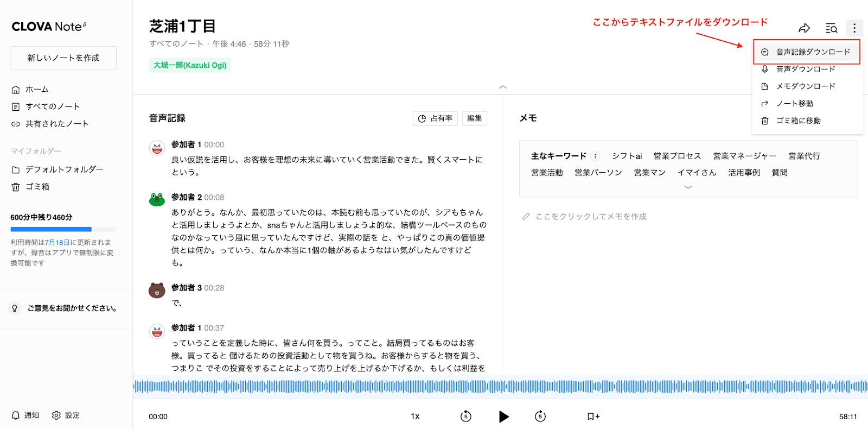Show speaker 占有率 share
This screenshot has width=868, height=429.
[x=435, y=118]
